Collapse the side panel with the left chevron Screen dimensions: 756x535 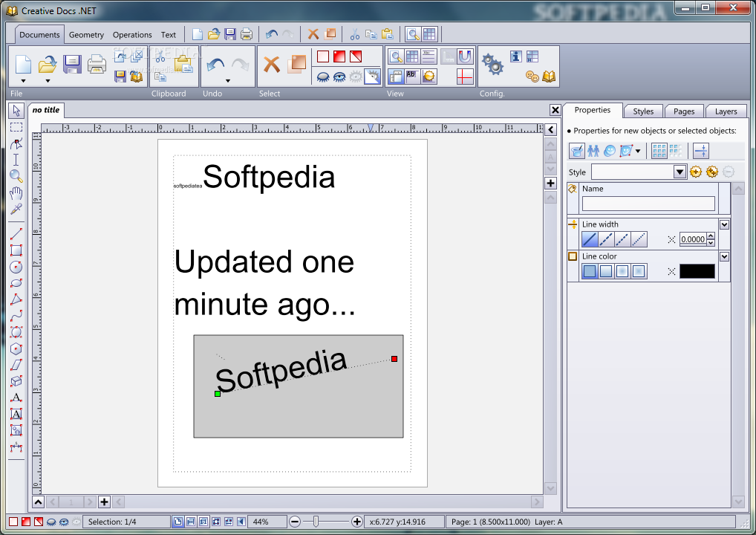pyautogui.click(x=550, y=130)
